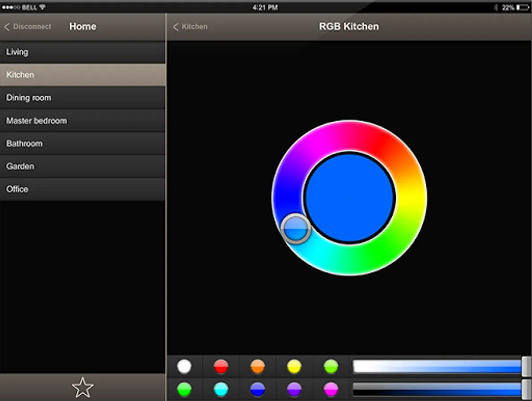Select the lime green preset in top row
This screenshot has width=532, height=401.
tap(331, 366)
